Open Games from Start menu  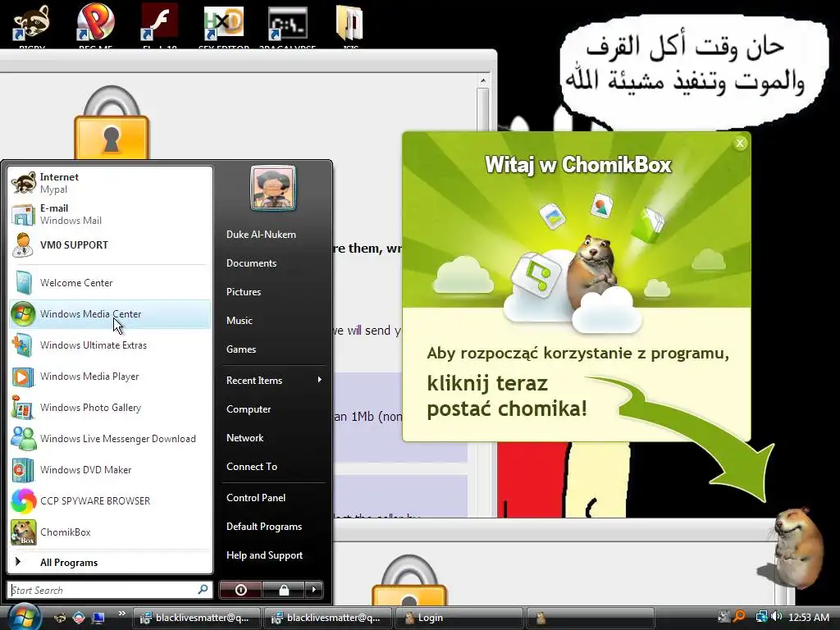coord(241,349)
